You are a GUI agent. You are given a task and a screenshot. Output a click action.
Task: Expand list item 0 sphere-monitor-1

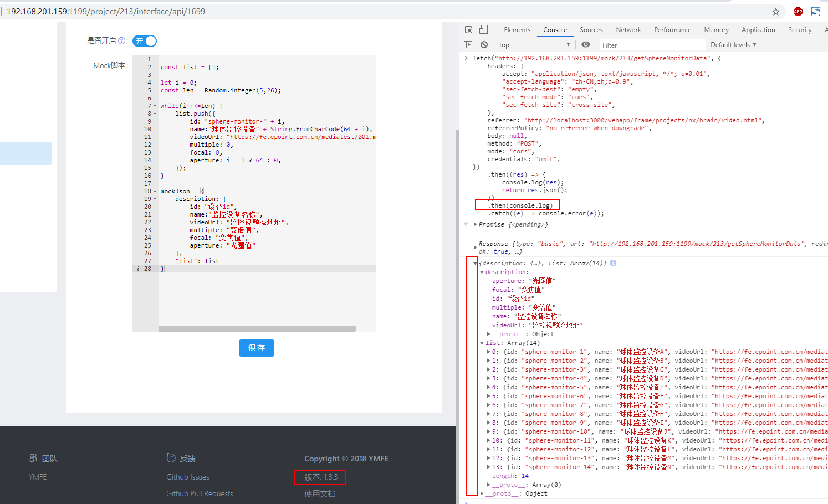coord(488,352)
